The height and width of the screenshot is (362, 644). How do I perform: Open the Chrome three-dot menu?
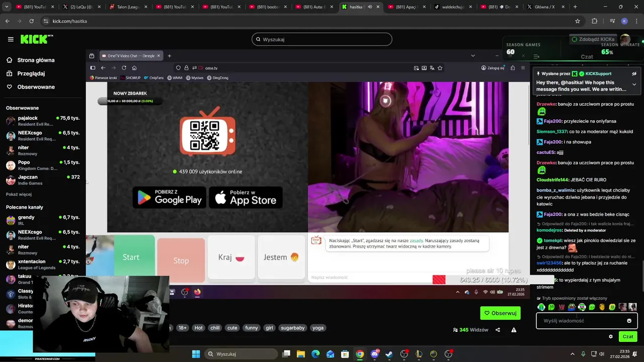tap(636, 21)
